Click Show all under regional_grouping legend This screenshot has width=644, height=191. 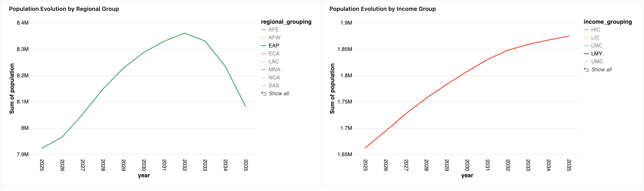pyautogui.click(x=279, y=94)
